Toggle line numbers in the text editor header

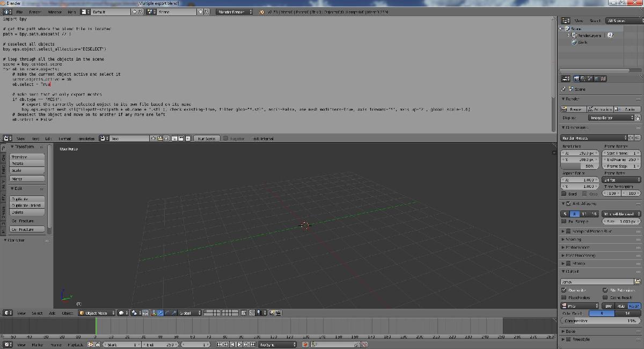(174, 138)
